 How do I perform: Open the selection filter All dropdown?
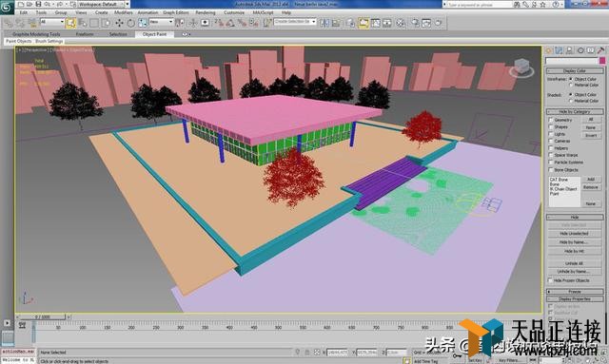pyautogui.click(x=52, y=22)
